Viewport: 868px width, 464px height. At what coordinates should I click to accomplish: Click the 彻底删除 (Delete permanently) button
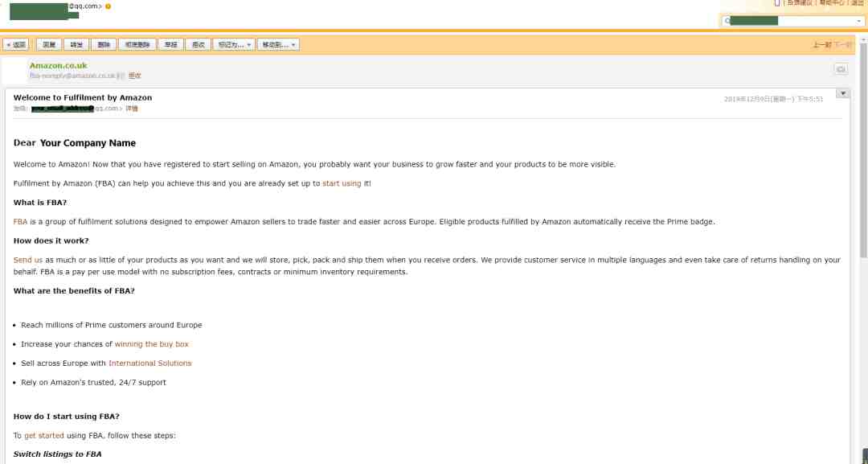(137, 45)
